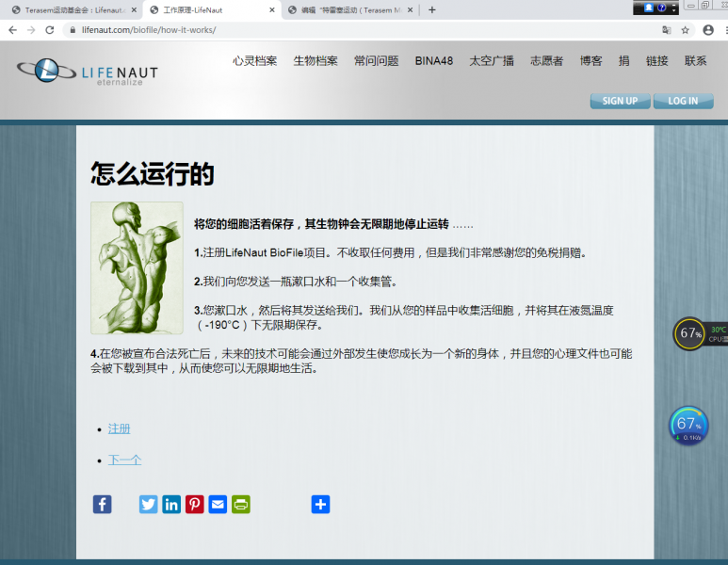Screen dimensions: 728x565
Task: Share page via Pinterest icon
Action: [195, 504]
